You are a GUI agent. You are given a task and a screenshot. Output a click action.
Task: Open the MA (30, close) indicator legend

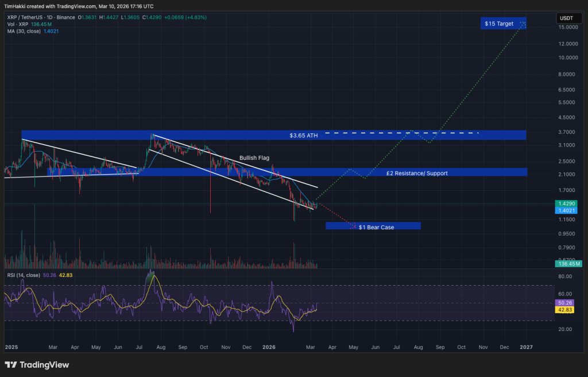click(x=24, y=31)
